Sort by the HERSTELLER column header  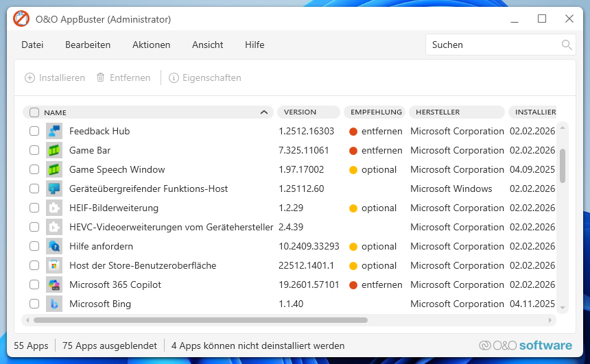tap(457, 112)
